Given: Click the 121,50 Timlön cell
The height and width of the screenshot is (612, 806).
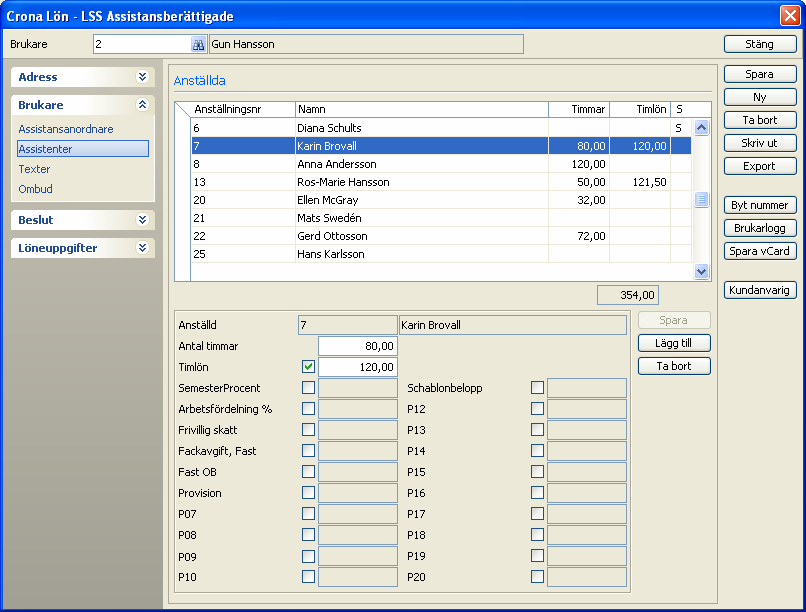Looking at the screenshot, I should tap(640, 182).
